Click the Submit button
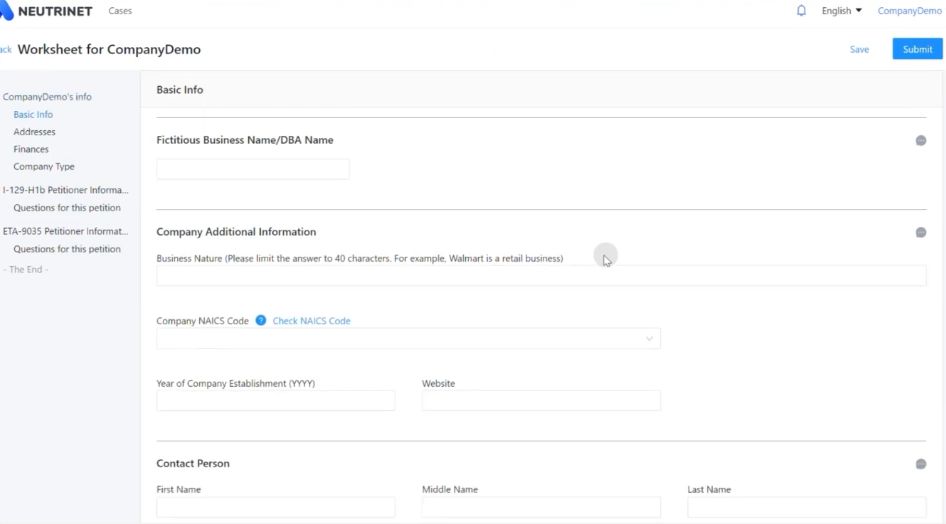This screenshot has height=524, width=946. click(917, 49)
